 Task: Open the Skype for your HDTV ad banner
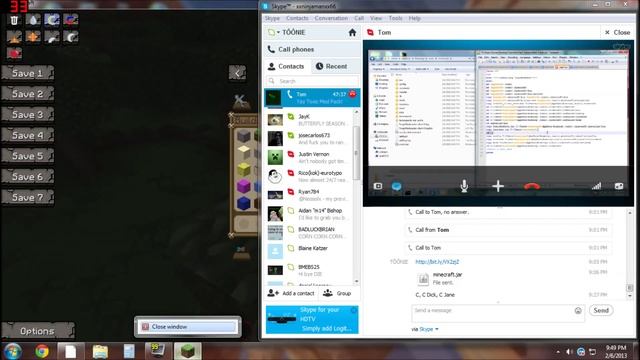pos(312,319)
